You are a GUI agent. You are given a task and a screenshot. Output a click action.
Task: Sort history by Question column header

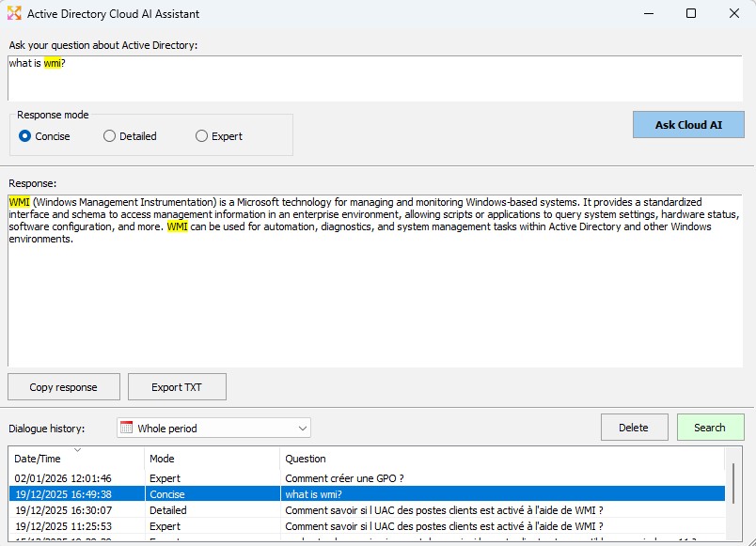tap(503, 459)
